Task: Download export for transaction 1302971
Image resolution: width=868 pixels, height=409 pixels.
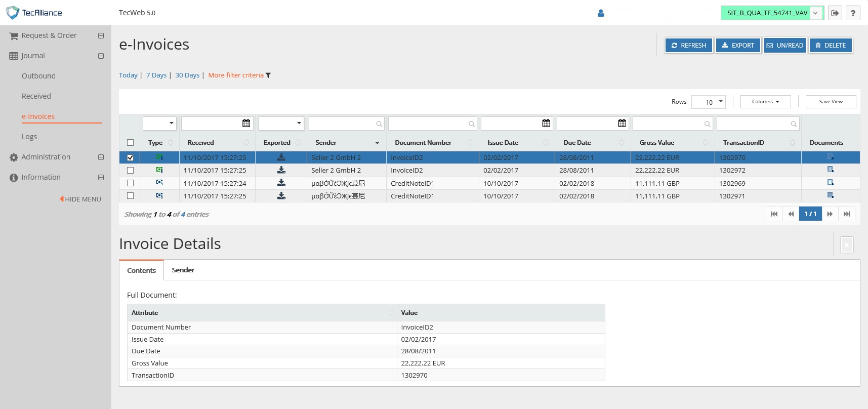Action: tap(281, 195)
